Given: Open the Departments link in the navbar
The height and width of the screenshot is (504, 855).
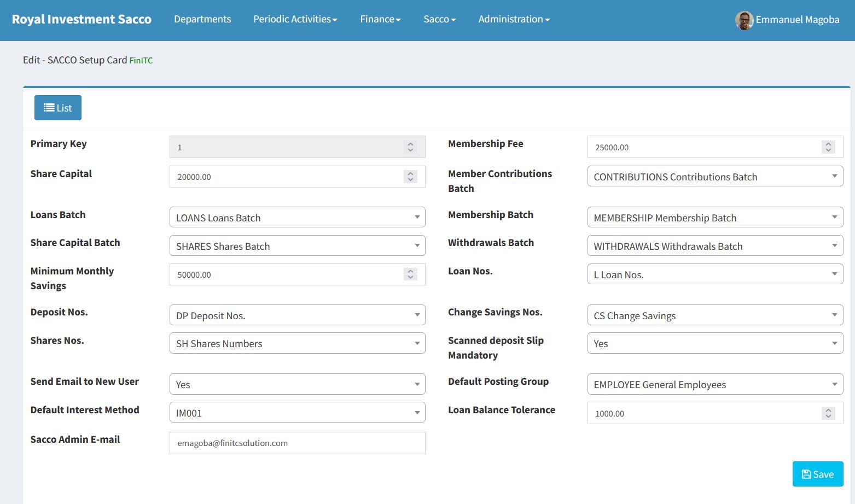Looking at the screenshot, I should [202, 19].
